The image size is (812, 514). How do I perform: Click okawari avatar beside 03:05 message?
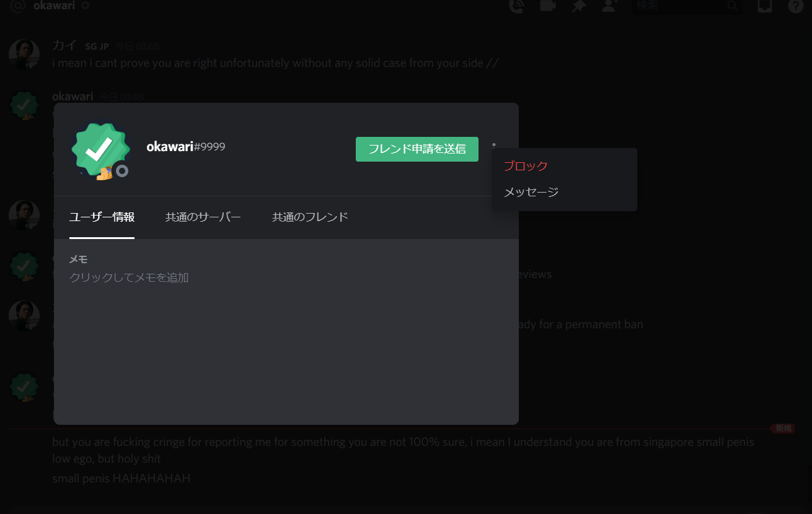pyautogui.click(x=24, y=105)
